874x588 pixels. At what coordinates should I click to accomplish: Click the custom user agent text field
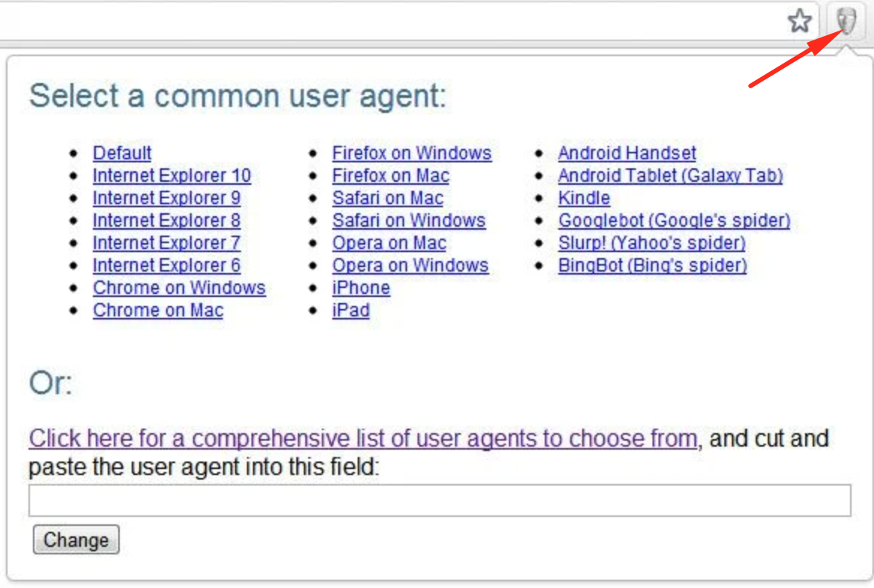pos(439,500)
